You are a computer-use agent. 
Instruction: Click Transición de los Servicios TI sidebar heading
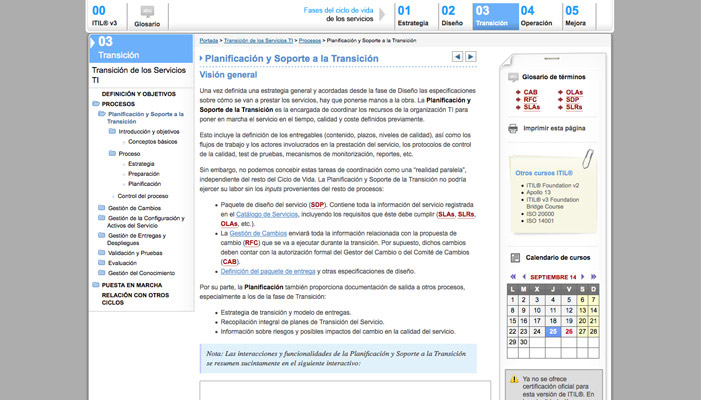[x=139, y=75]
